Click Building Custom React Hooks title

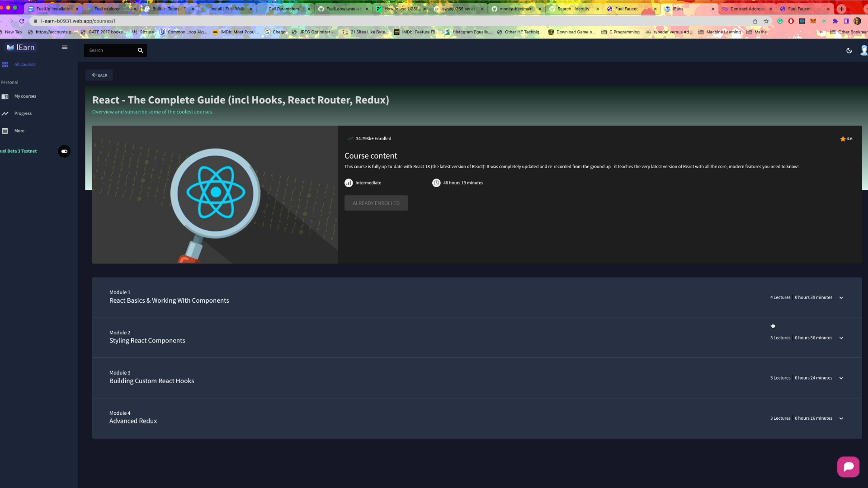(151, 381)
